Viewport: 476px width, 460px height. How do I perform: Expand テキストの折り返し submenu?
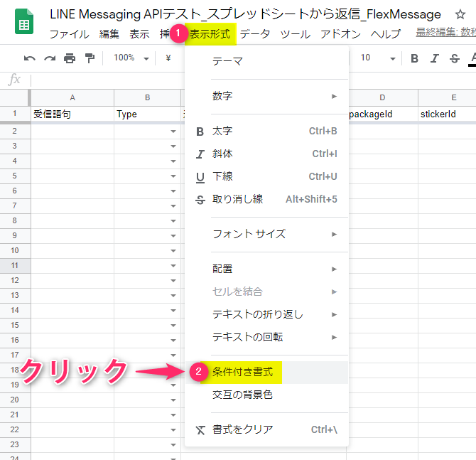(266, 314)
